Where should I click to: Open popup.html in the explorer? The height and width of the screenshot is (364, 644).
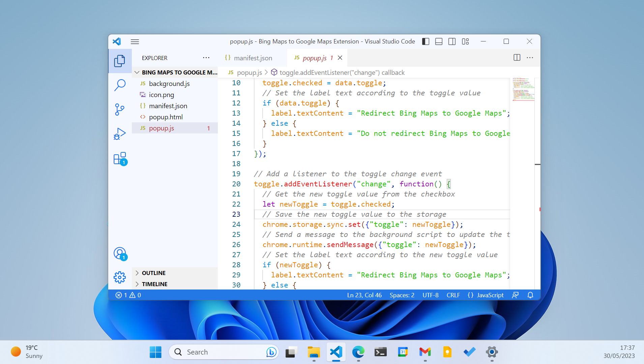click(x=175, y=117)
